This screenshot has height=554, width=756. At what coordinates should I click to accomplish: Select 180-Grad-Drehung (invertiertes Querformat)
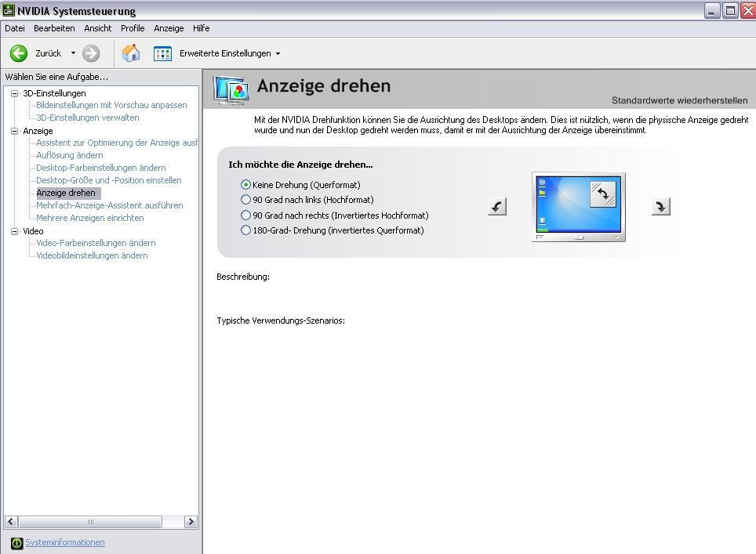(246, 230)
